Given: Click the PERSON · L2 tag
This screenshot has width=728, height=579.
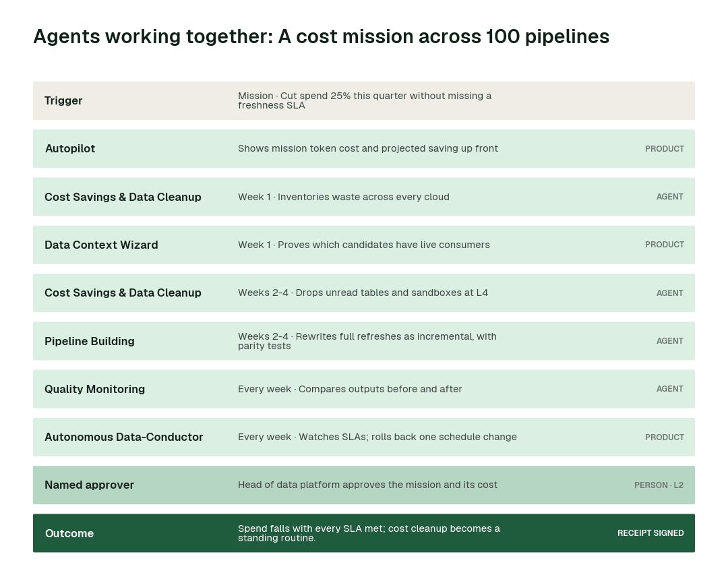Looking at the screenshot, I should [659, 485].
